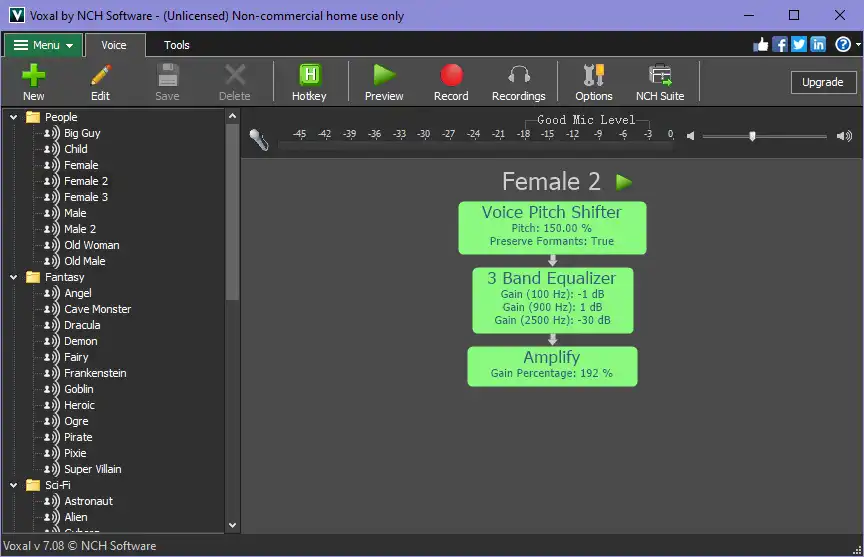Select the Frankenstein voice

pos(95,373)
